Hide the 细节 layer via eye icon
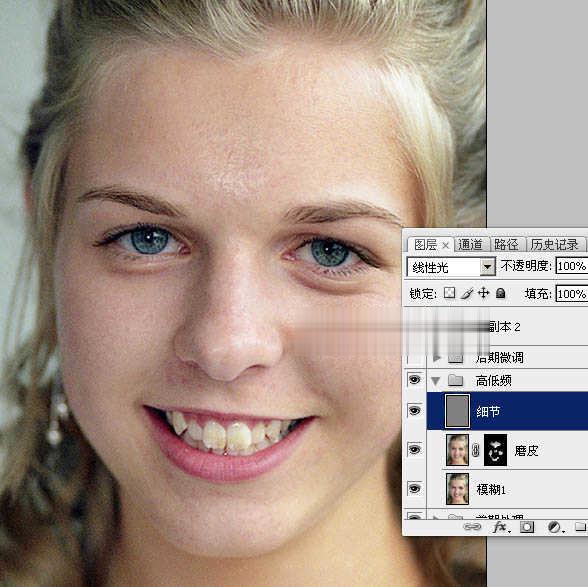 (414, 411)
